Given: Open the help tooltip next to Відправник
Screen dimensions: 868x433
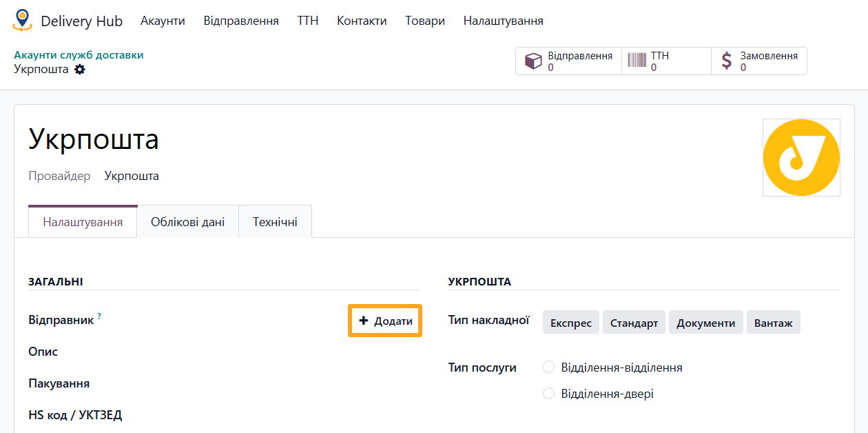Looking at the screenshot, I should point(99,316).
